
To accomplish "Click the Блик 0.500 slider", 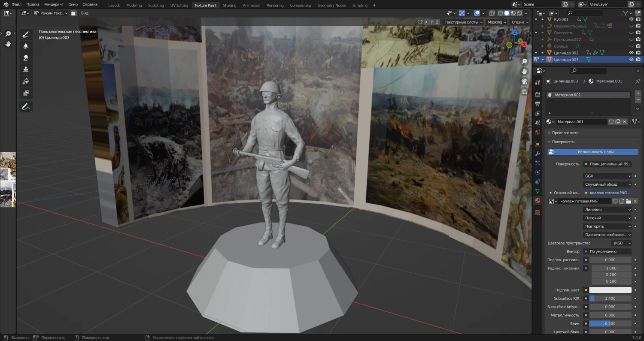I will point(610,323).
